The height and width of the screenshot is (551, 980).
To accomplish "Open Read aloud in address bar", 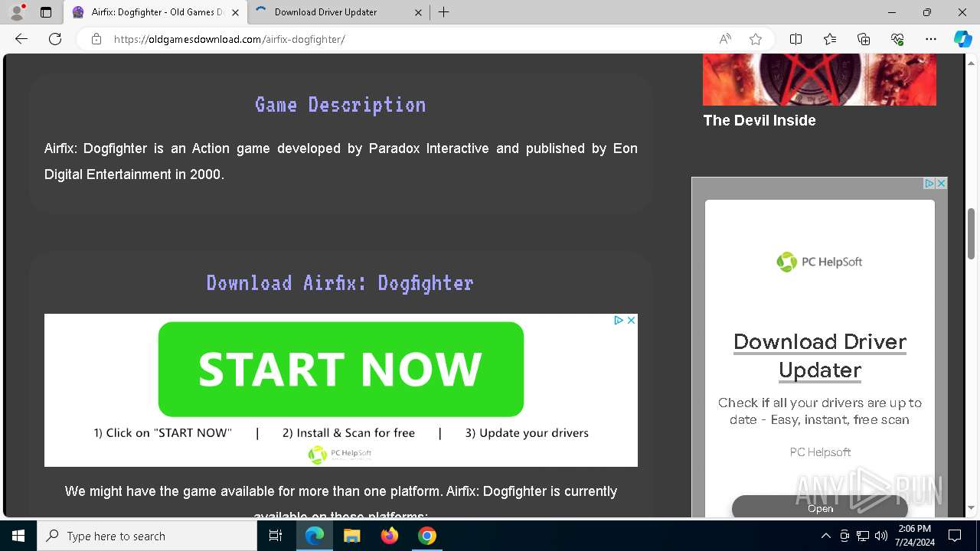I will pos(725,39).
